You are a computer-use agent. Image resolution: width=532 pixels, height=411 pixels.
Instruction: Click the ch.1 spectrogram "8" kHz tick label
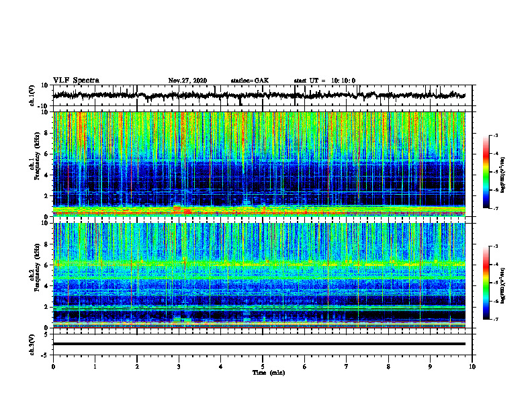click(x=47, y=133)
